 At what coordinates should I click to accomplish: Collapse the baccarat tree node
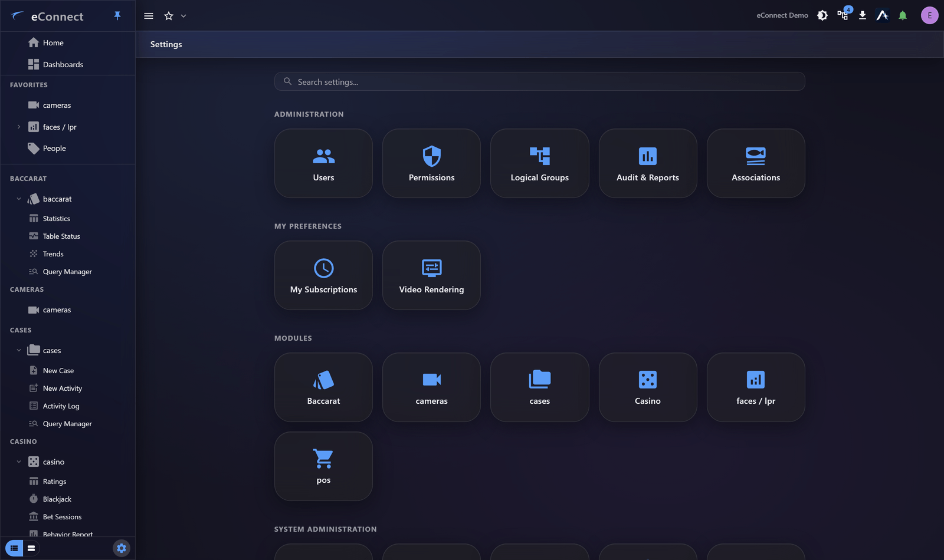(19, 199)
